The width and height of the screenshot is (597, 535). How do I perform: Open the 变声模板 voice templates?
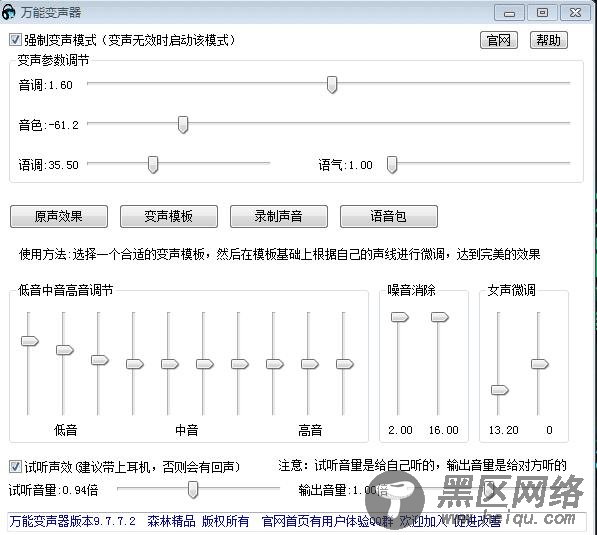169,217
